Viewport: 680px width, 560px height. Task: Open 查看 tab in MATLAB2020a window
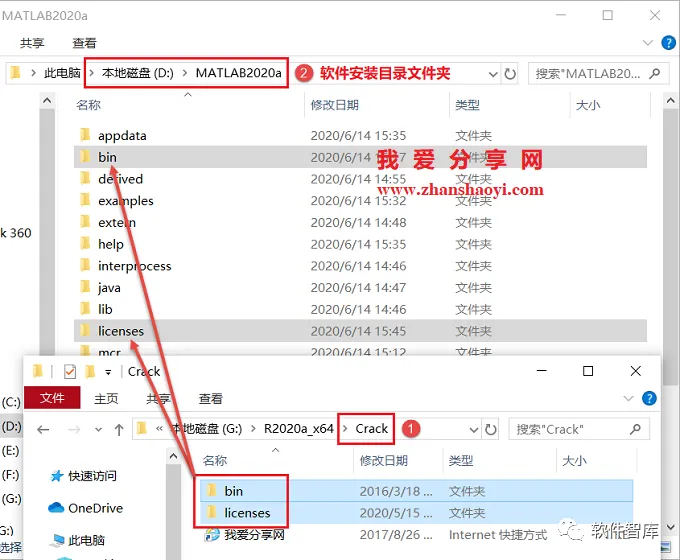(84, 43)
